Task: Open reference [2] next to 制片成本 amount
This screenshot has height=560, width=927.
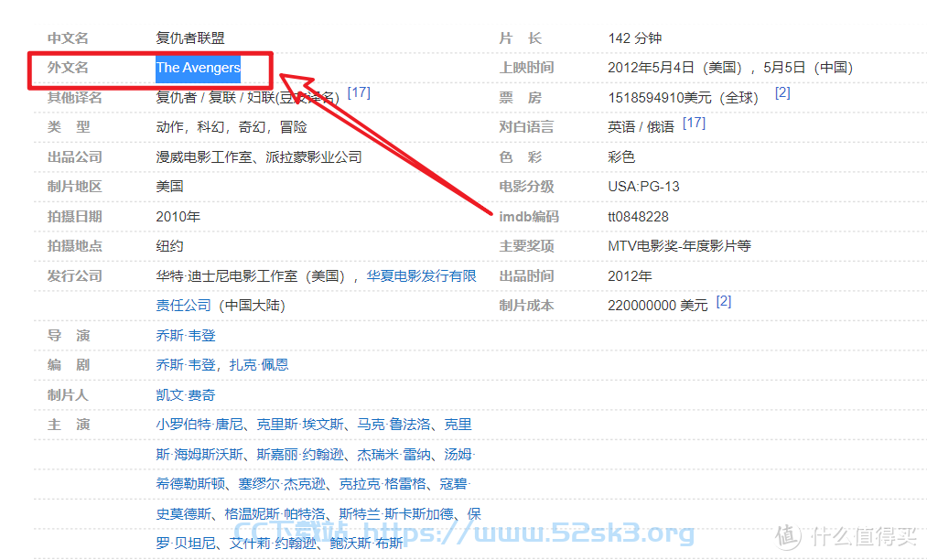Action: 724,302
